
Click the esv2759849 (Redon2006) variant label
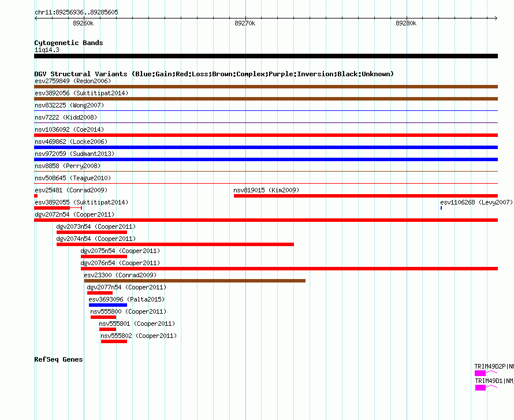73,81
